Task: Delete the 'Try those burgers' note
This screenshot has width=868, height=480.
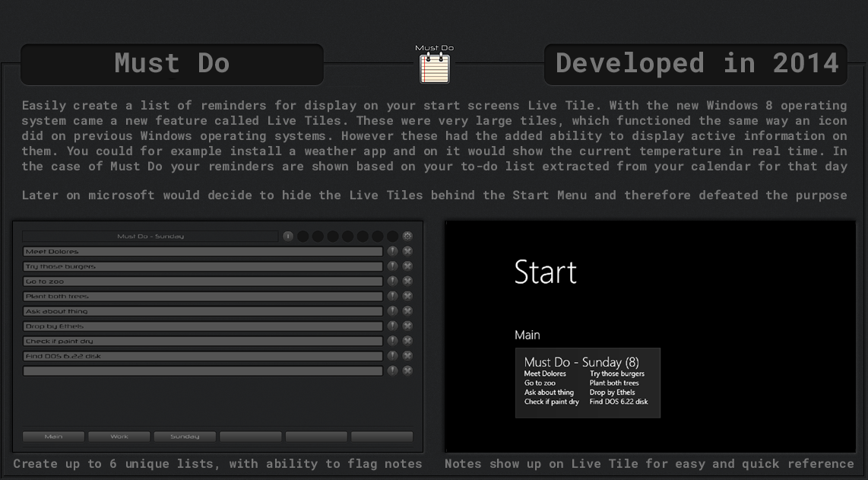Action: [x=407, y=266]
